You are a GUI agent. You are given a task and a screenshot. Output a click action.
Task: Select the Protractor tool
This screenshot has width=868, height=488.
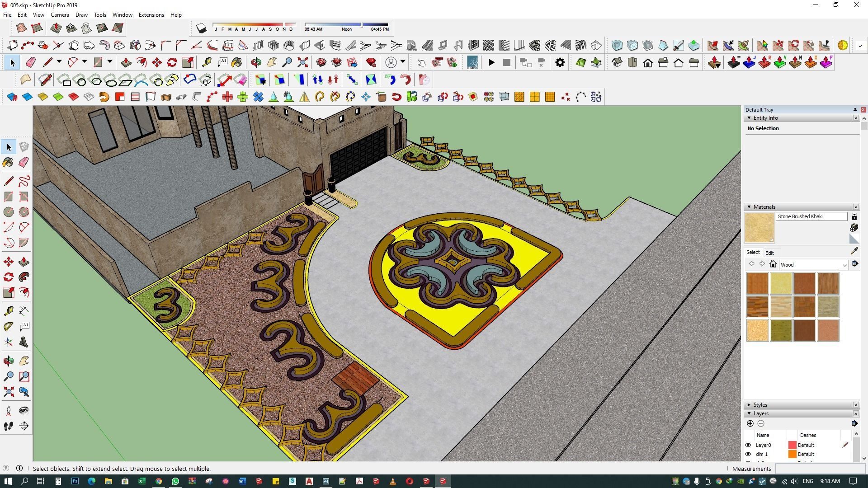[9, 326]
